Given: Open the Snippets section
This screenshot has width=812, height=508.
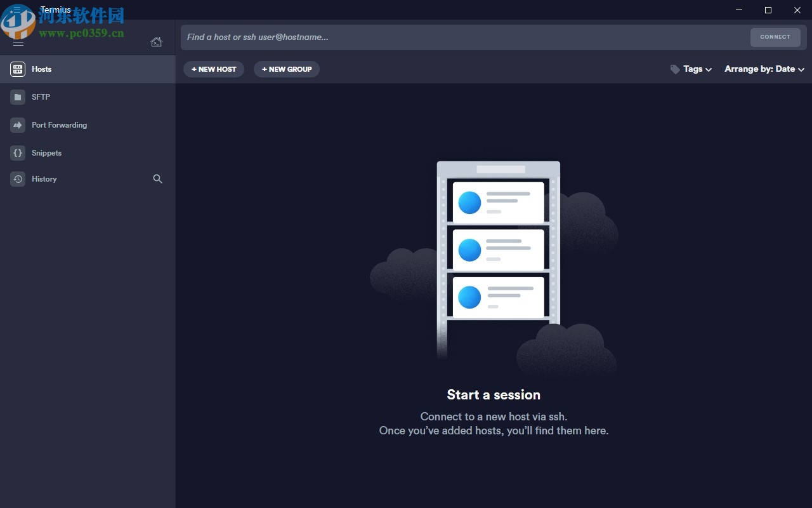Looking at the screenshot, I should tap(88, 153).
